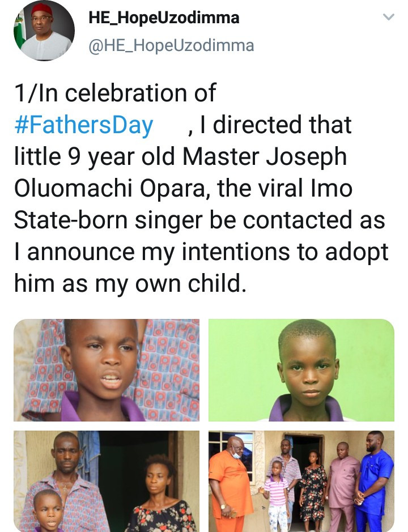Click the profile avatar picture
Screen dimensions: 408x532
pyautogui.click(x=44, y=31)
